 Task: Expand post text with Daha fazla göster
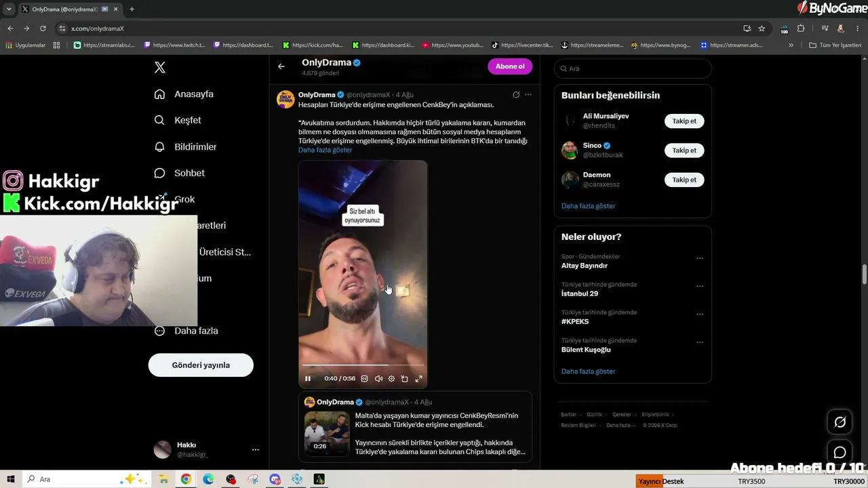[x=325, y=150]
